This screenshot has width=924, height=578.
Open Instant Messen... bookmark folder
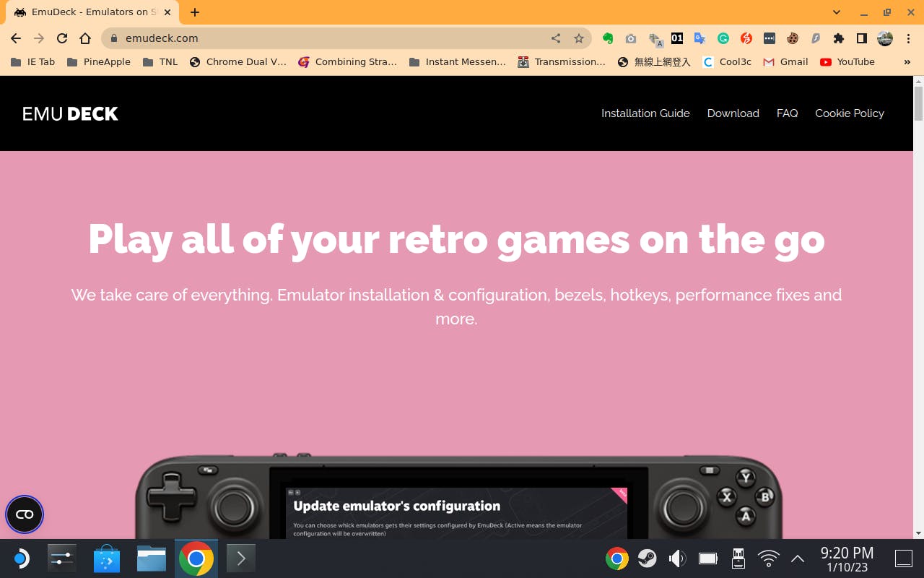458,62
